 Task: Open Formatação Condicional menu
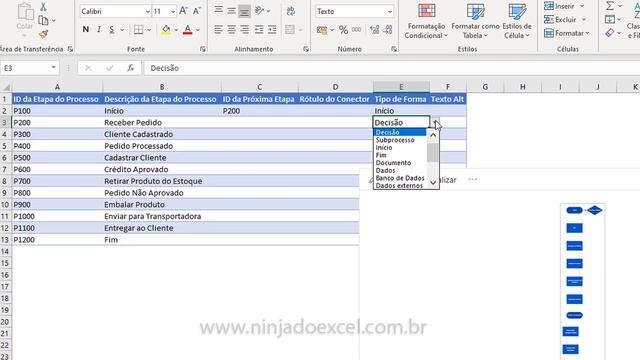(426, 21)
